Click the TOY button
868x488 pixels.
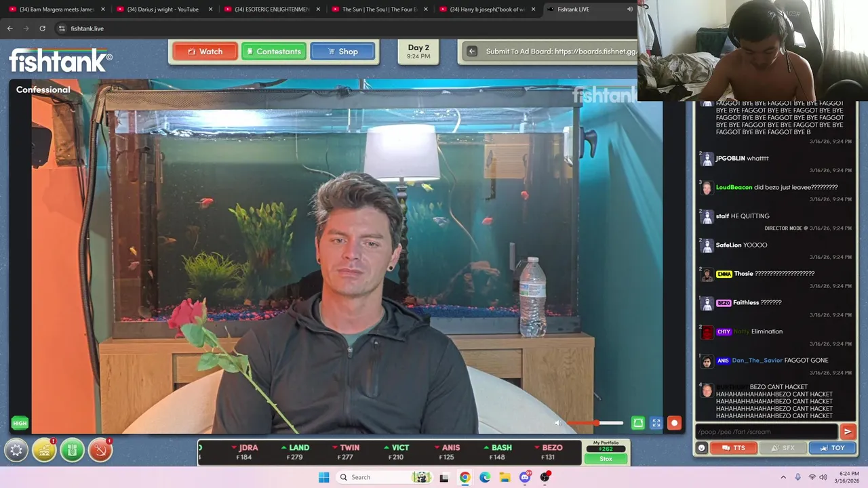(832, 448)
